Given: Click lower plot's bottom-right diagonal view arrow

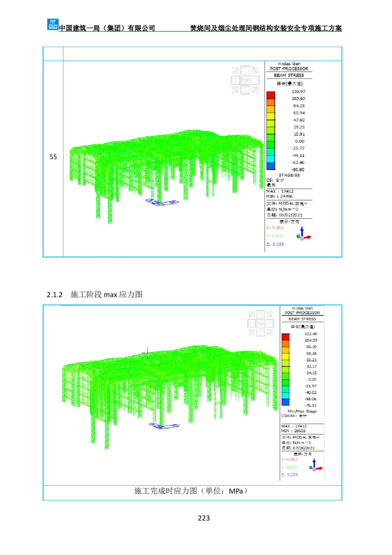Looking at the screenshot, I should pos(270,333).
